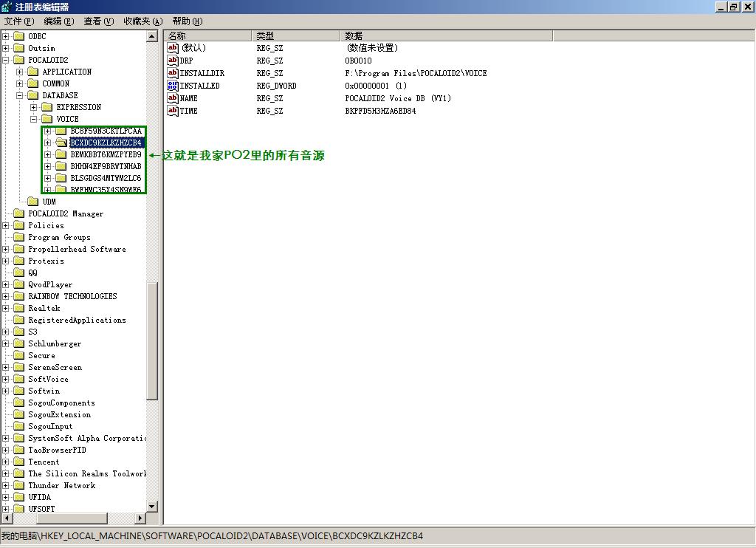Collapse the VOICE tree node
The image size is (756, 548).
(x=33, y=119)
